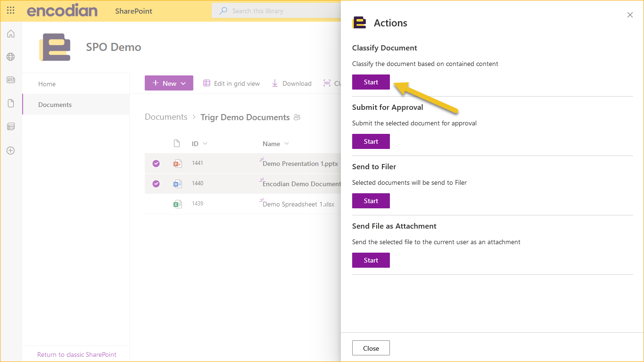
Task: Open the Name column sort dropdown
Action: (x=286, y=144)
